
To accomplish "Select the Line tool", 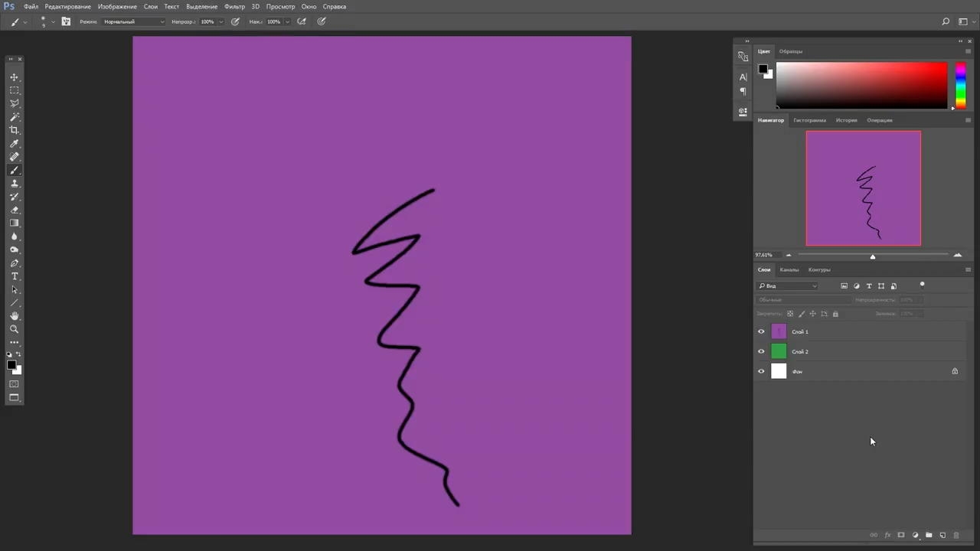I will click(14, 303).
